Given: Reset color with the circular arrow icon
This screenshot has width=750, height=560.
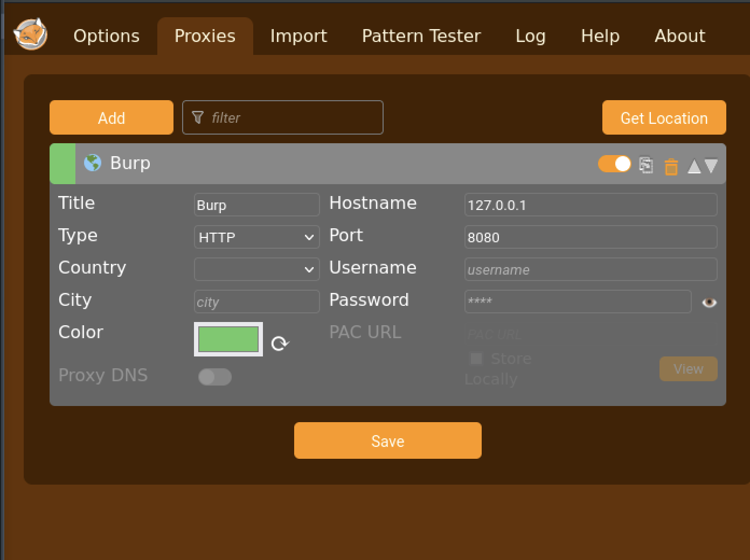Looking at the screenshot, I should click(x=280, y=343).
